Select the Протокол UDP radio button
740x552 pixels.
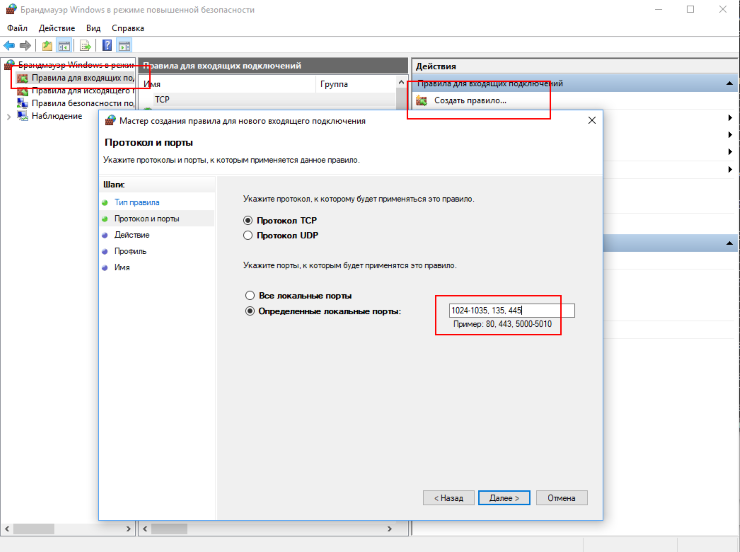pos(248,235)
